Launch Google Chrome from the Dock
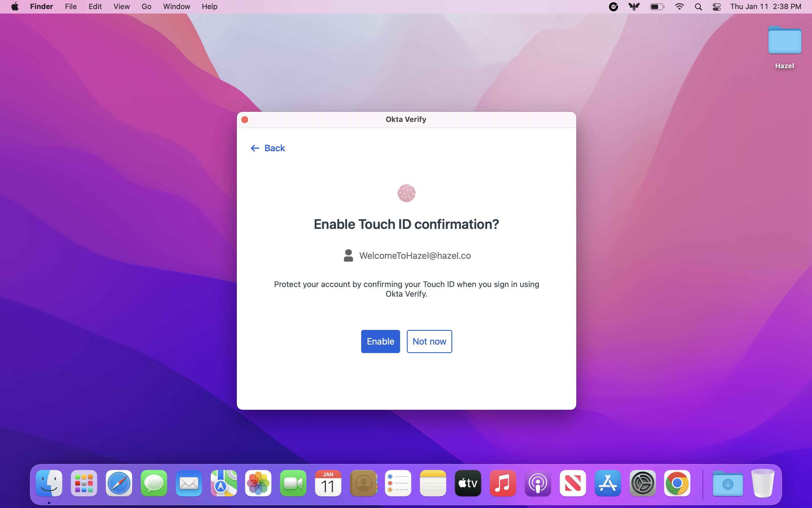The image size is (812, 508). (x=677, y=483)
